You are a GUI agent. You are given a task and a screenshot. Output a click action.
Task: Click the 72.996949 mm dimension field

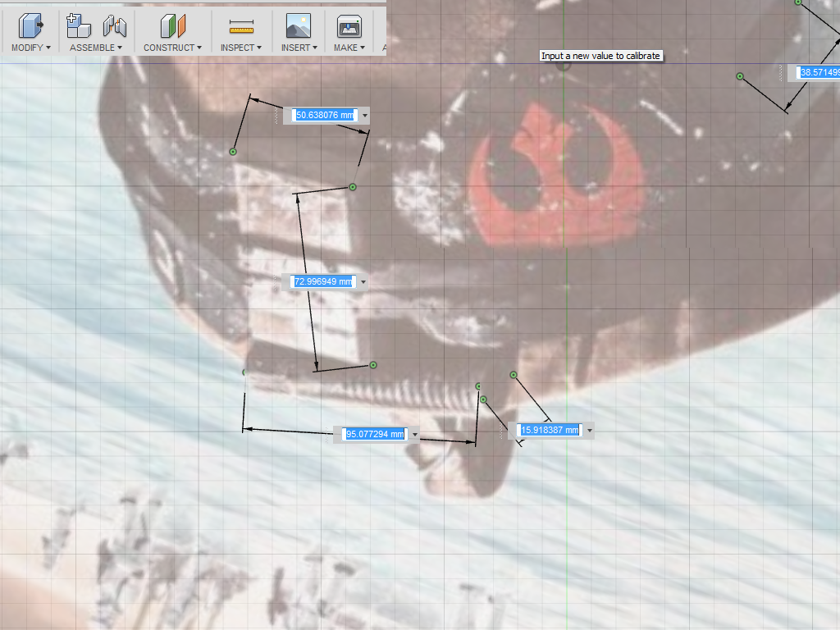pos(323,282)
